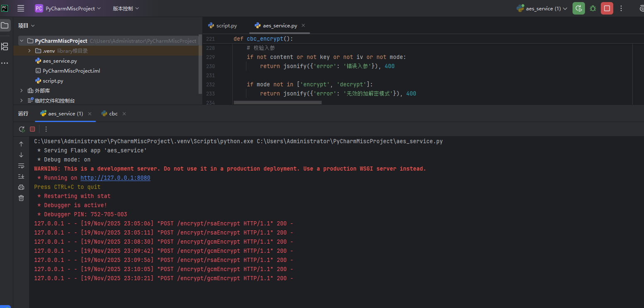Screen dimensions: 644x308
Task: Open aes_service (1) run configuration dropdown
Action: [x=542, y=8]
